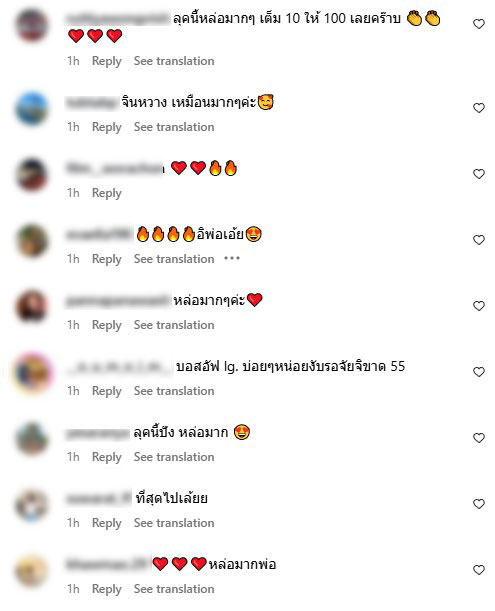Open profile picture of ลุคนี้ปัง commenter
Screen dimensions: 495x611
coord(32,438)
